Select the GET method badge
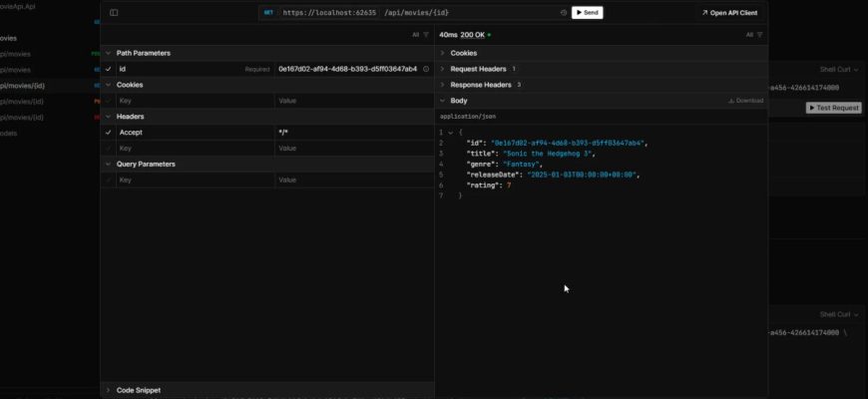 pyautogui.click(x=268, y=13)
